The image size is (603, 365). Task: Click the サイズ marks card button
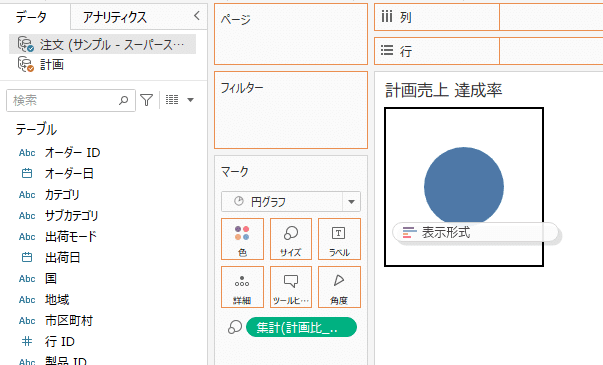tap(291, 239)
